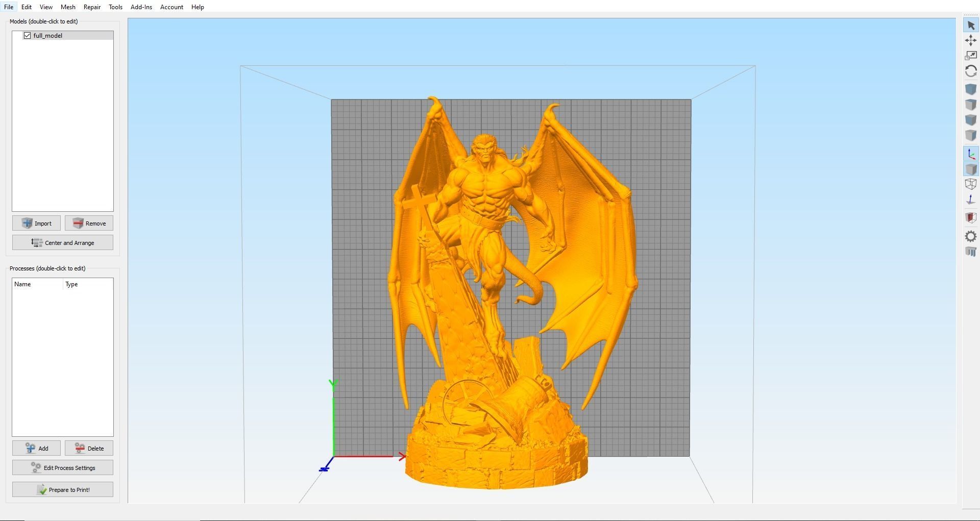
Task: Switch to default isometric view cube
Action: 971,89
